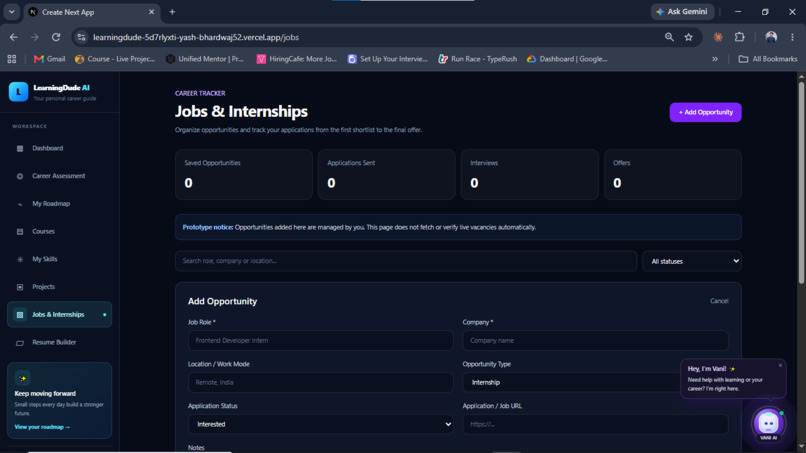806x453 pixels.
Task: Open the browser zoom magnifier icon
Action: (x=669, y=37)
